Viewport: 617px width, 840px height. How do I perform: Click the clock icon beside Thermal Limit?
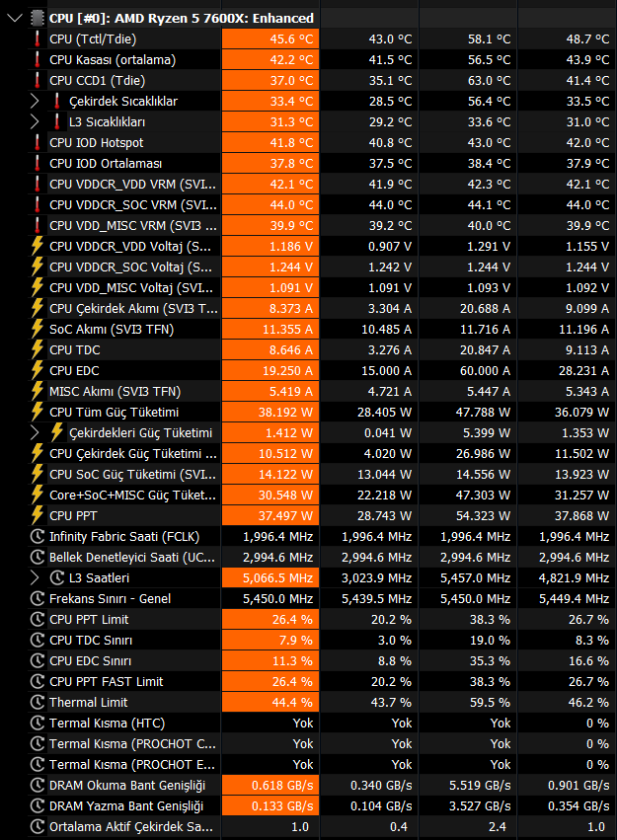37,703
